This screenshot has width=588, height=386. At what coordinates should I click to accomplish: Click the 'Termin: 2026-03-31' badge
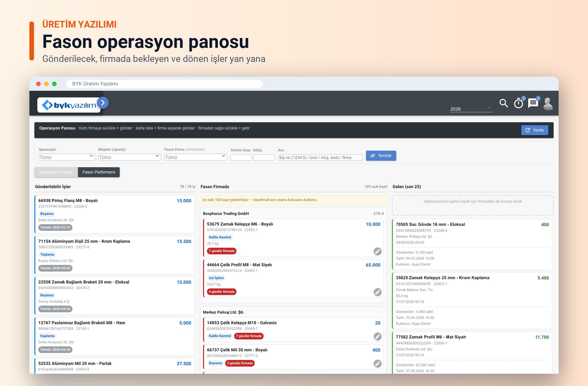[x=55, y=227]
